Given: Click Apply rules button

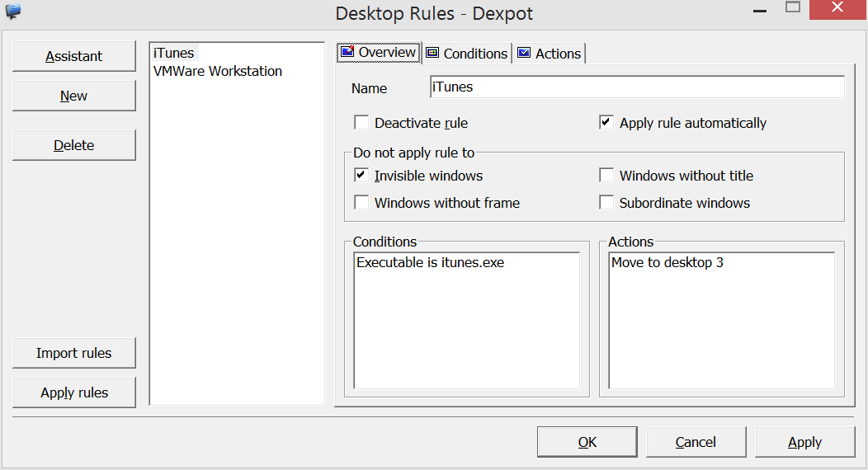Looking at the screenshot, I should click(x=74, y=392).
